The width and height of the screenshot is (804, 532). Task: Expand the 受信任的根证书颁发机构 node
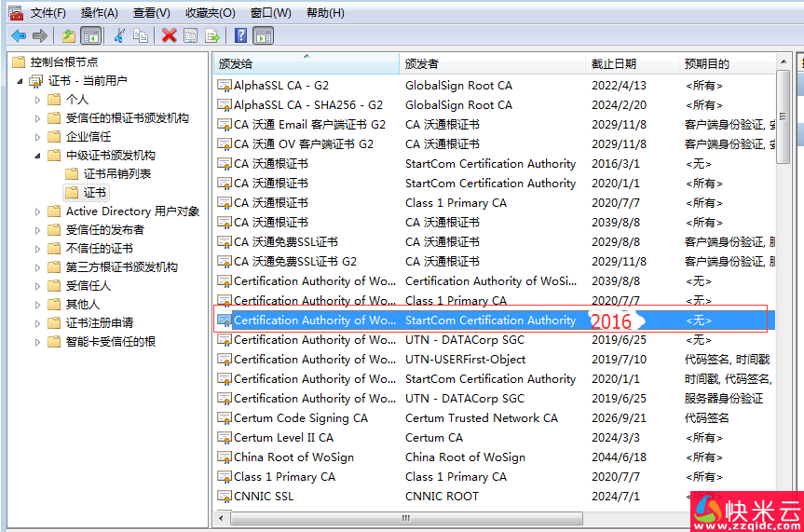pos(37,118)
